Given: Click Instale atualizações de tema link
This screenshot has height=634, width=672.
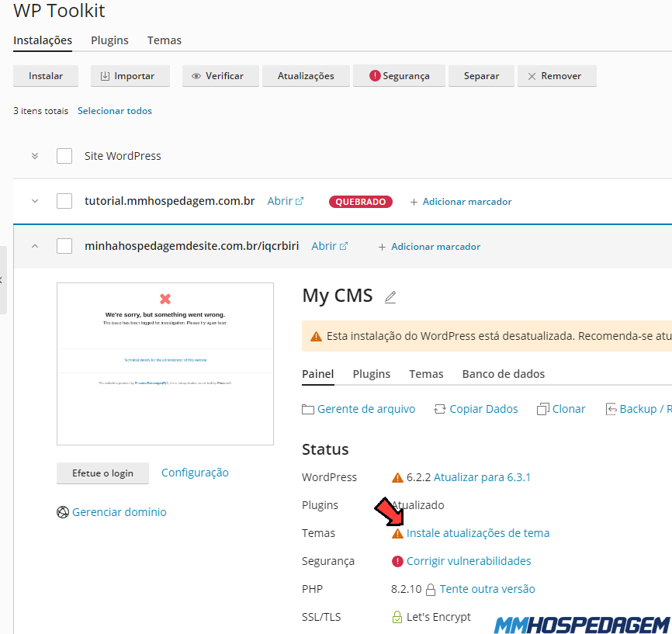Looking at the screenshot, I should (x=478, y=533).
